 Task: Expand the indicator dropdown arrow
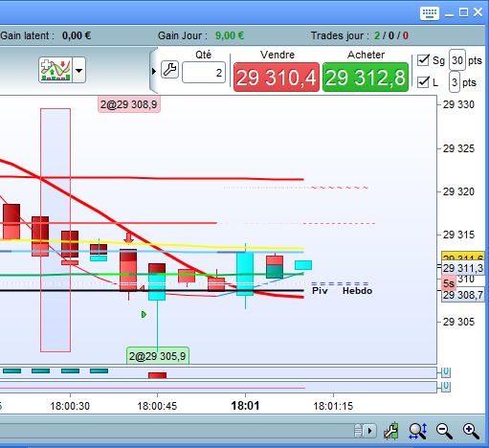[78, 70]
